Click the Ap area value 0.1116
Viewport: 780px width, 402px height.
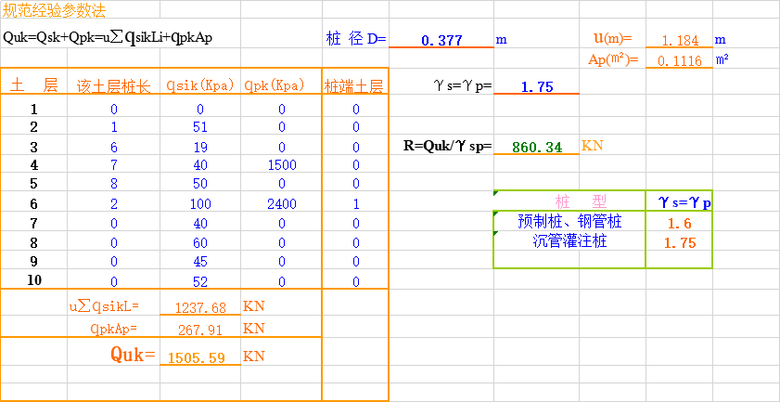[x=678, y=61]
